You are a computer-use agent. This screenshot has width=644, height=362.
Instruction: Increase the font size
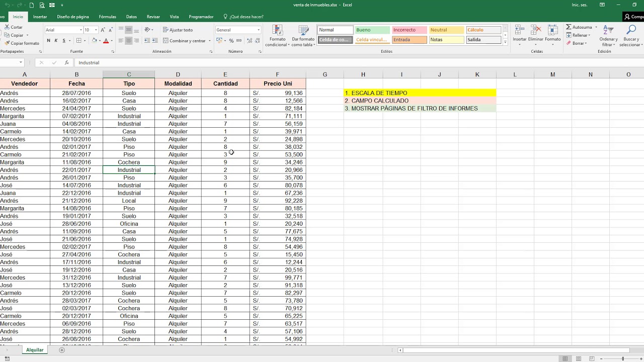click(103, 30)
